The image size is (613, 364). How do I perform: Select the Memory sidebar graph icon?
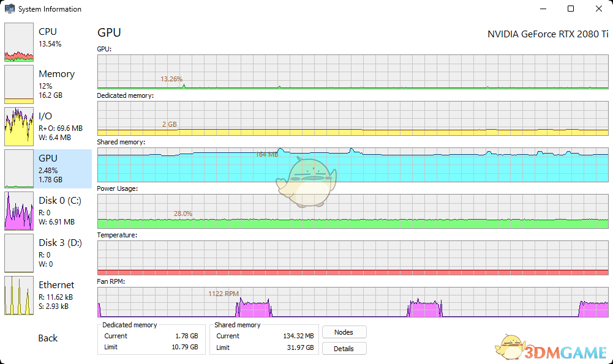[x=18, y=84]
